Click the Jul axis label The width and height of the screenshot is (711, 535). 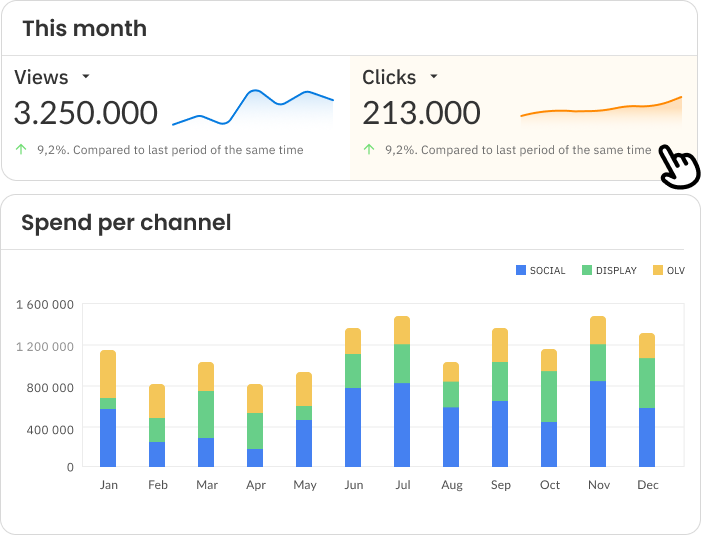point(403,485)
